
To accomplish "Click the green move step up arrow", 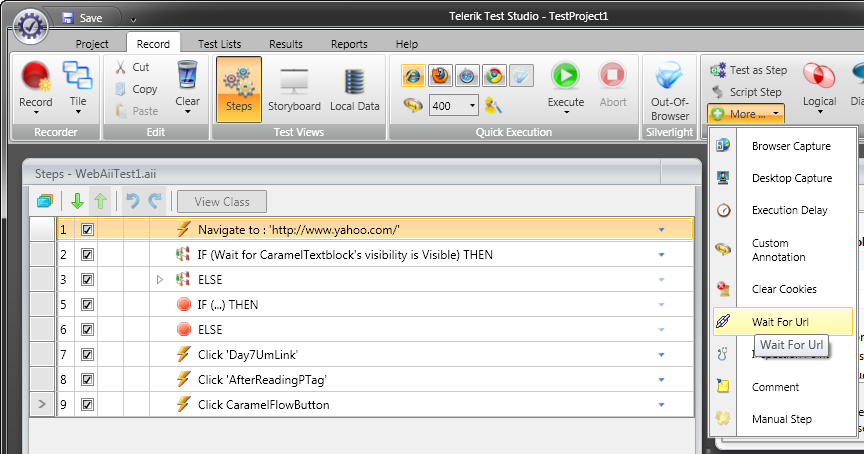I will click(x=100, y=202).
